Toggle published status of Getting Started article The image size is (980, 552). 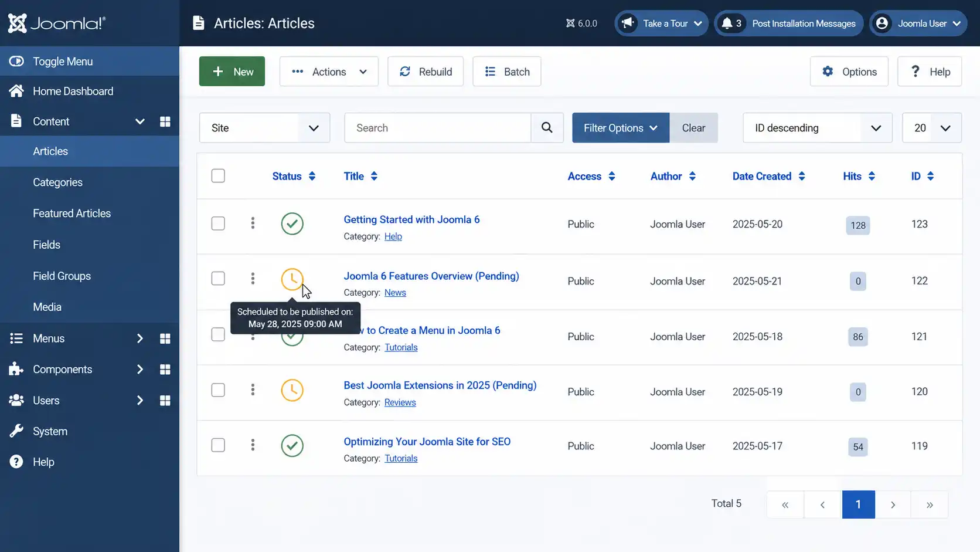click(292, 223)
